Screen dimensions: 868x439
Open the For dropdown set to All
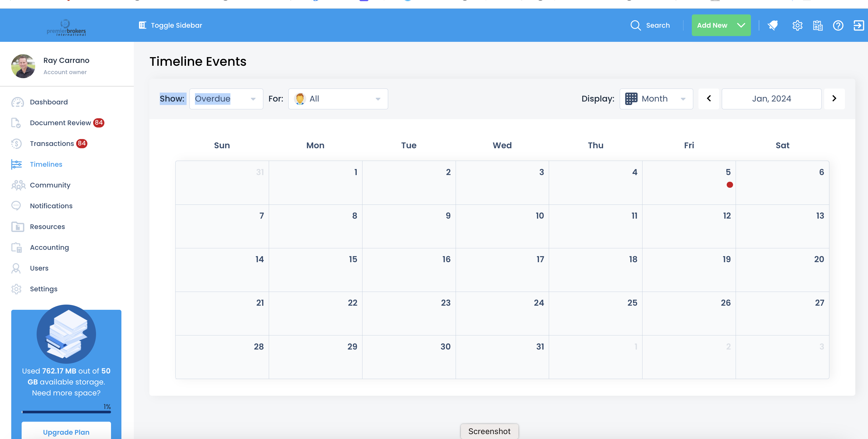[x=338, y=99]
